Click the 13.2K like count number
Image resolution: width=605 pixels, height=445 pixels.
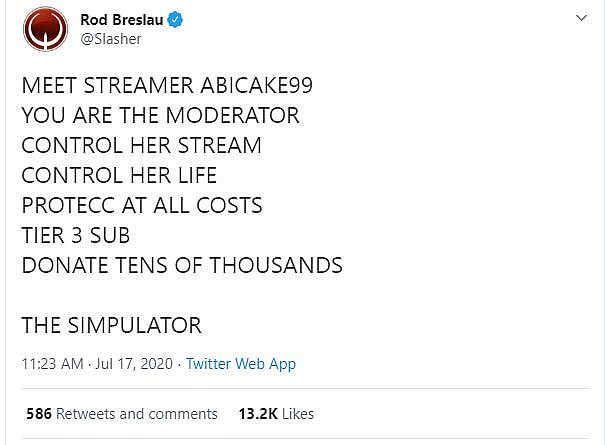(257, 413)
